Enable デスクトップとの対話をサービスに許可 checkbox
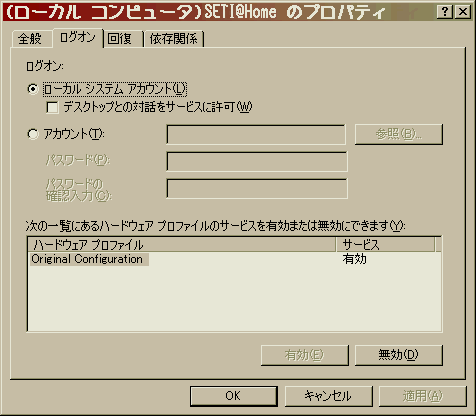This screenshot has width=476, height=416. click(x=52, y=107)
